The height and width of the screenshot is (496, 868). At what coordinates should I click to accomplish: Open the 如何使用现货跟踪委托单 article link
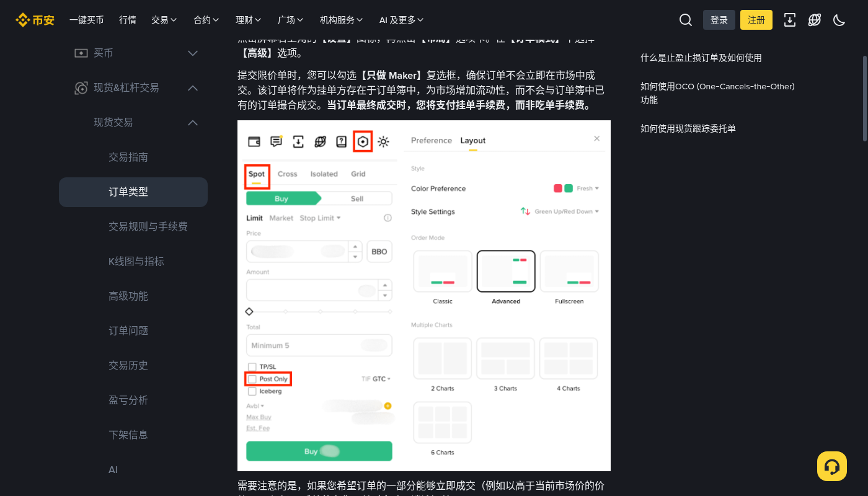point(688,129)
